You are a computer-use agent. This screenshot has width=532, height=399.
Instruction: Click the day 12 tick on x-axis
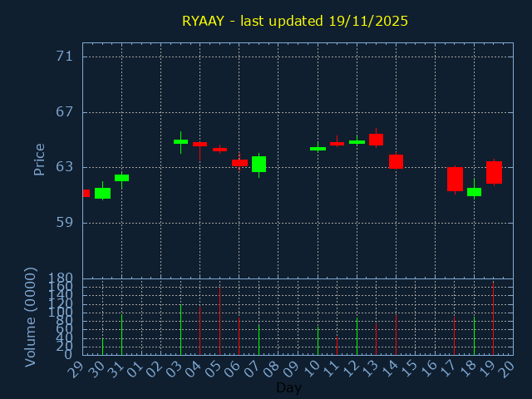(354, 367)
